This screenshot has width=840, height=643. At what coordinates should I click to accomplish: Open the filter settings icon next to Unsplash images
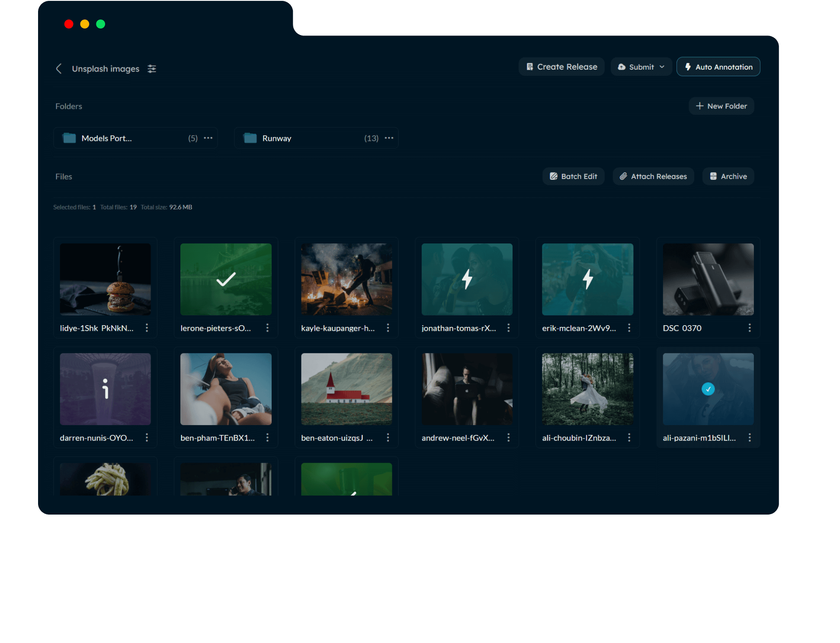point(152,69)
